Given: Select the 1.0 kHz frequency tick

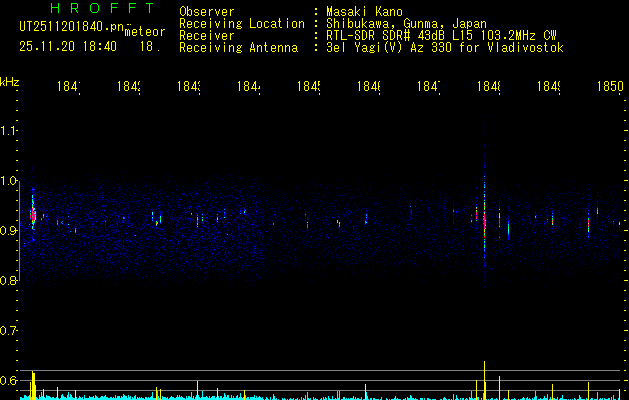Looking at the screenshot, I should pyautogui.click(x=9, y=181).
